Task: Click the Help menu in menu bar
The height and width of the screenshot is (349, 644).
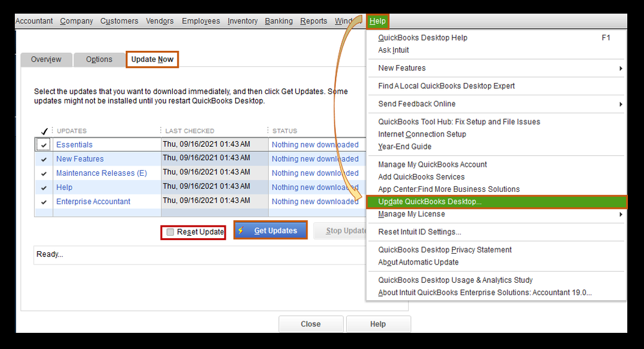Action: click(x=378, y=21)
